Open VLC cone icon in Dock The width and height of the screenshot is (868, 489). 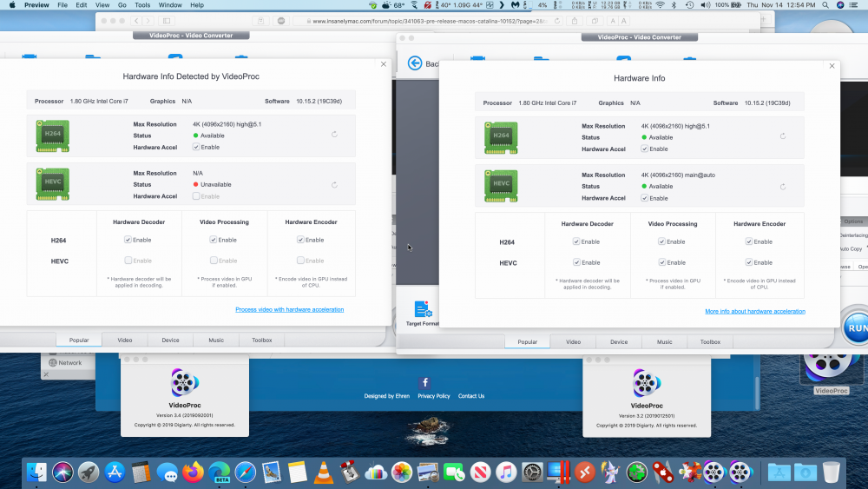(323, 472)
